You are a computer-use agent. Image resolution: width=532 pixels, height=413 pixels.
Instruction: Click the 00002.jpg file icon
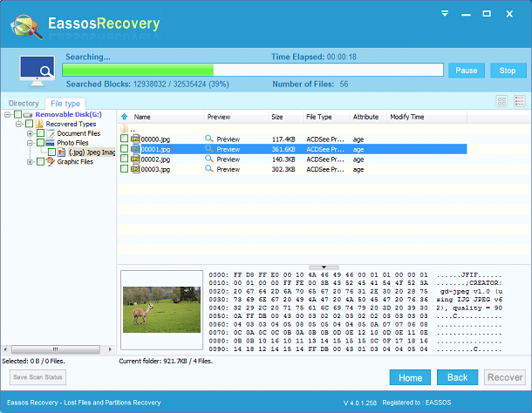point(135,159)
